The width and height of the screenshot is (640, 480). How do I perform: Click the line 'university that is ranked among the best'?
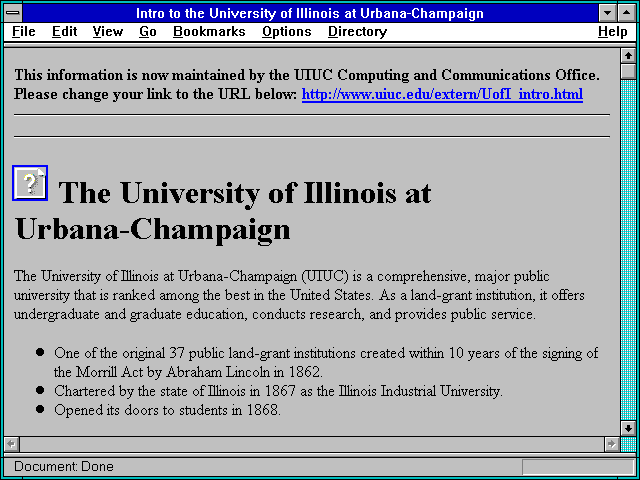(x=299, y=296)
